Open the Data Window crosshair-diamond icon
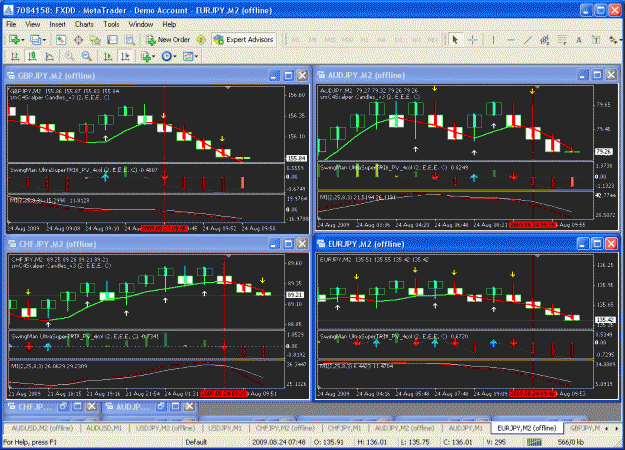 tap(78, 39)
